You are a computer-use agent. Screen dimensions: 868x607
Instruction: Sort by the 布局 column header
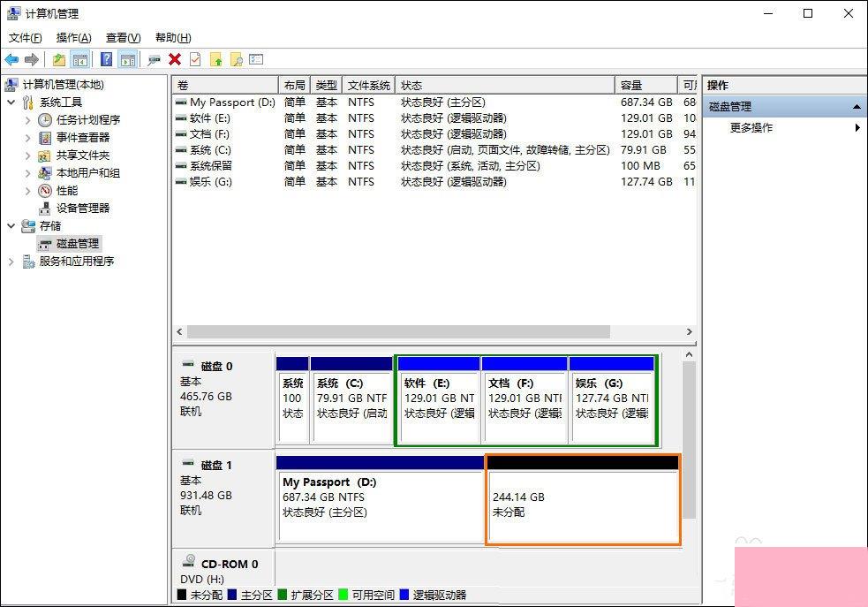295,86
